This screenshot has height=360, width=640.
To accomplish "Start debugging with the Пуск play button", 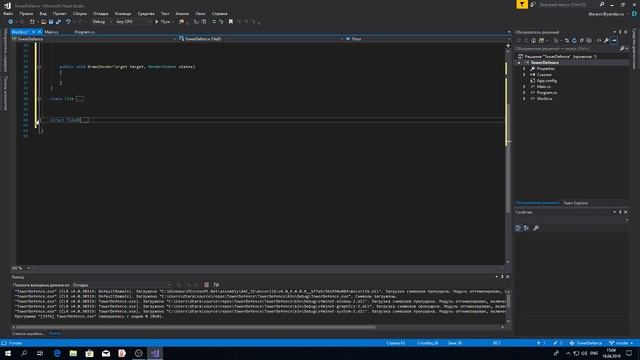I will pyautogui.click(x=162, y=22).
